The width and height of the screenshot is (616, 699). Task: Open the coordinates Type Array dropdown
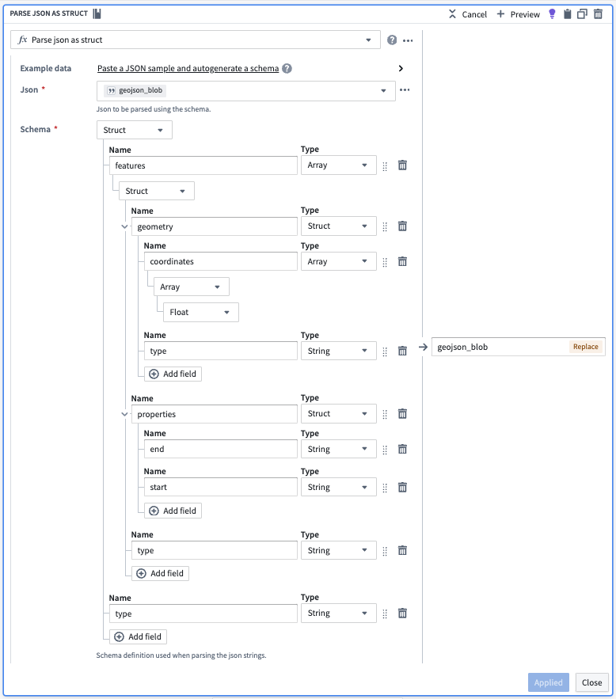[x=338, y=261]
